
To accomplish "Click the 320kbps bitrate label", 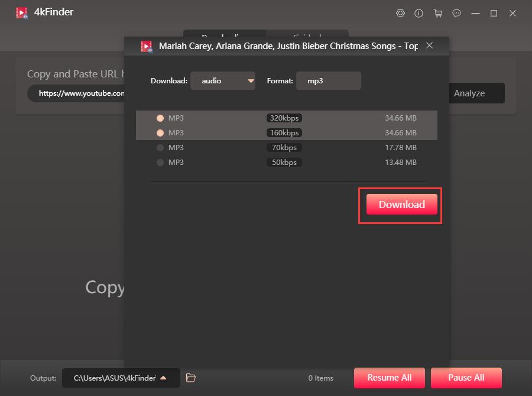I will [284, 118].
